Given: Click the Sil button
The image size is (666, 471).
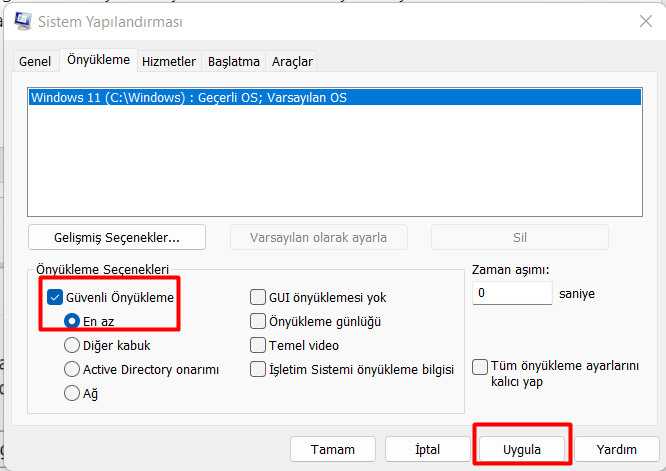Looking at the screenshot, I should 519,237.
